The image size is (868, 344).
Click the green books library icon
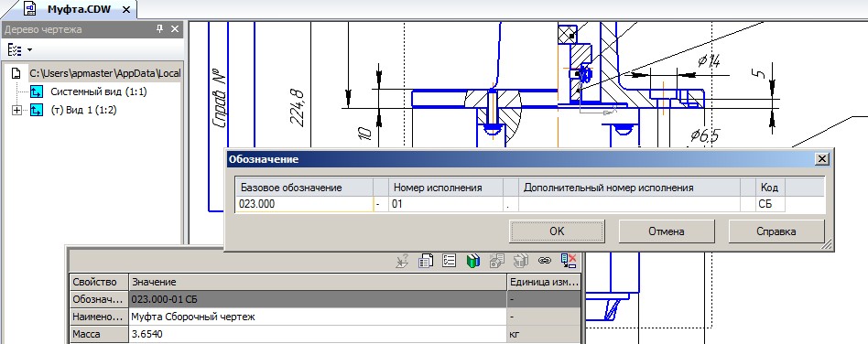[x=472, y=261]
